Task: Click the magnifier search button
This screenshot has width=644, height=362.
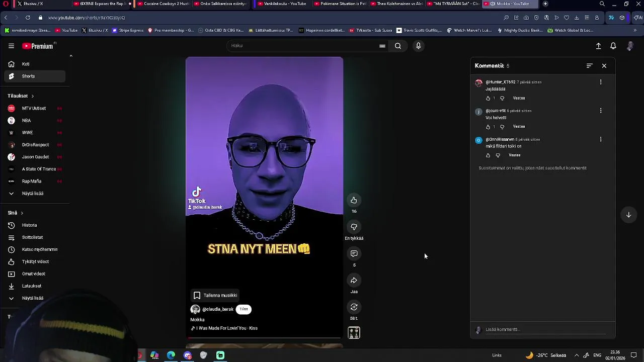Action: pos(398,46)
